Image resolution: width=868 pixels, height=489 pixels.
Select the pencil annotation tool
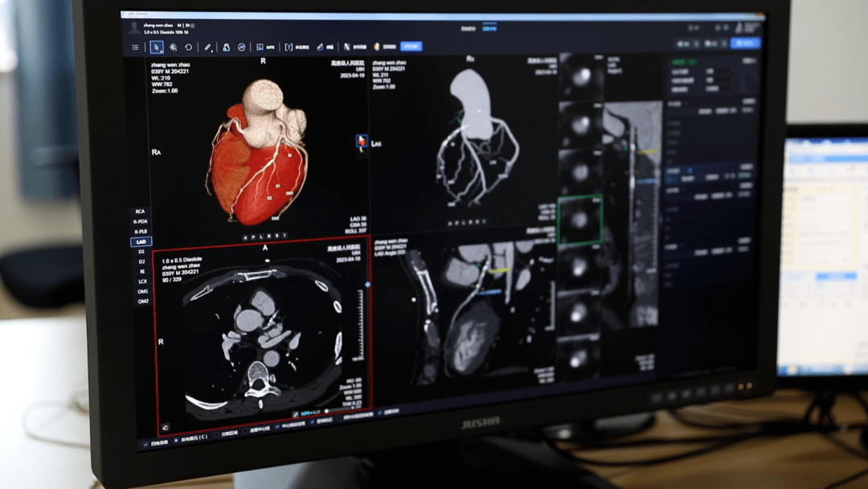coord(207,47)
